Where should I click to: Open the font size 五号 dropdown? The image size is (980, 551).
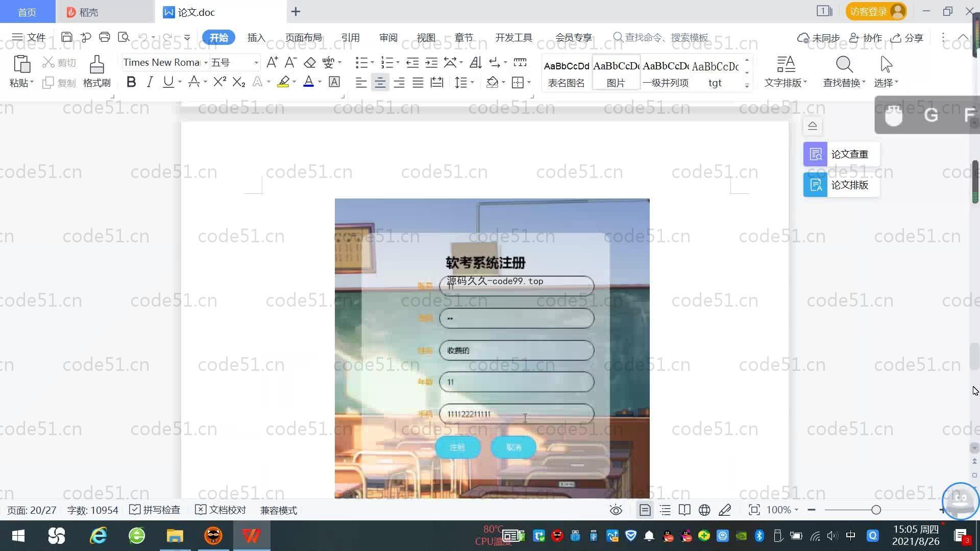coord(256,63)
